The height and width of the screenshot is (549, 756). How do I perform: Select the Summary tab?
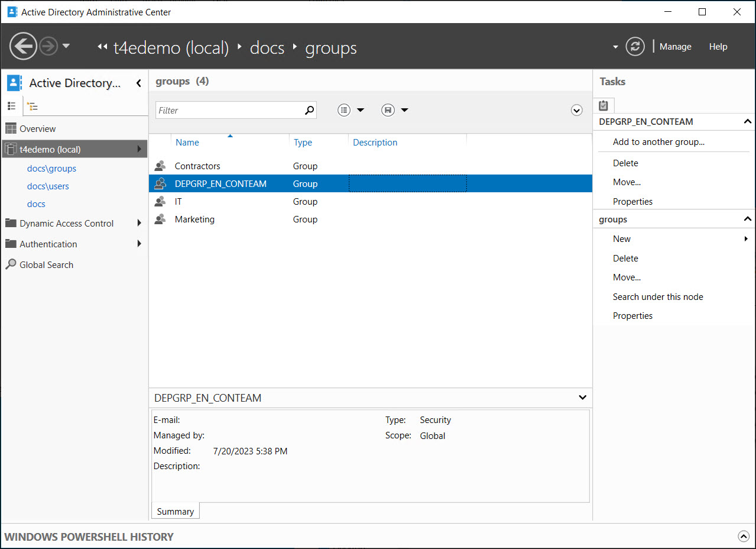coord(176,512)
